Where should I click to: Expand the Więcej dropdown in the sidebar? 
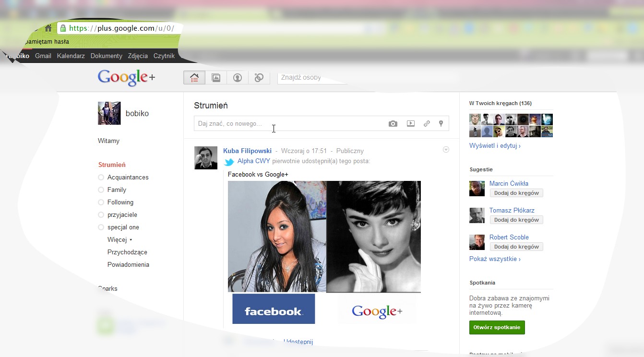pos(119,239)
